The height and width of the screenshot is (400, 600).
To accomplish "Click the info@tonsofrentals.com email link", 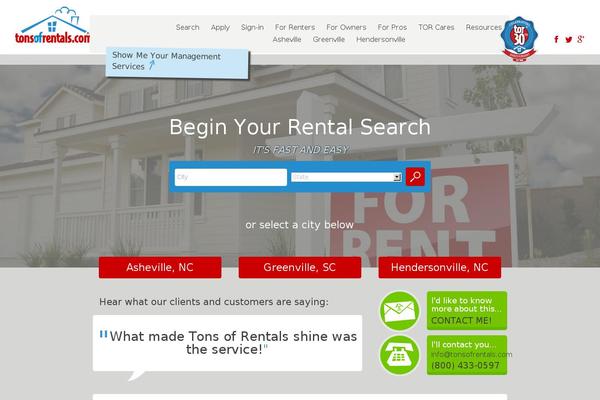I will (x=471, y=354).
